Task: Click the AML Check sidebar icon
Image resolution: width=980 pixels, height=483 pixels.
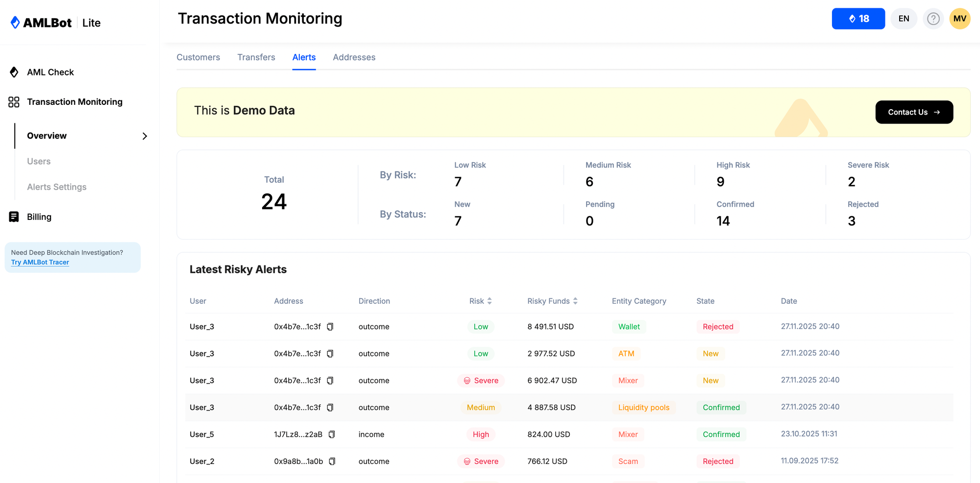Action: [14, 72]
